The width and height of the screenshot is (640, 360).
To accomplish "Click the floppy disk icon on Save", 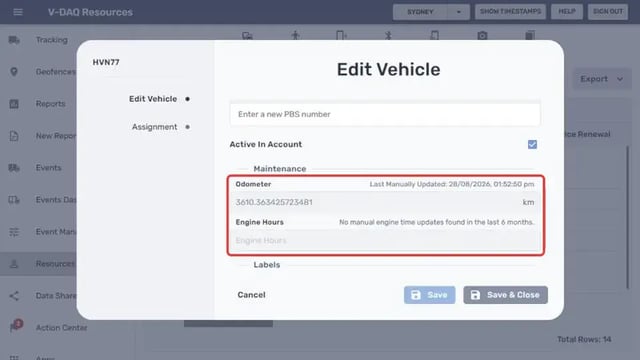I will pyautogui.click(x=416, y=295).
